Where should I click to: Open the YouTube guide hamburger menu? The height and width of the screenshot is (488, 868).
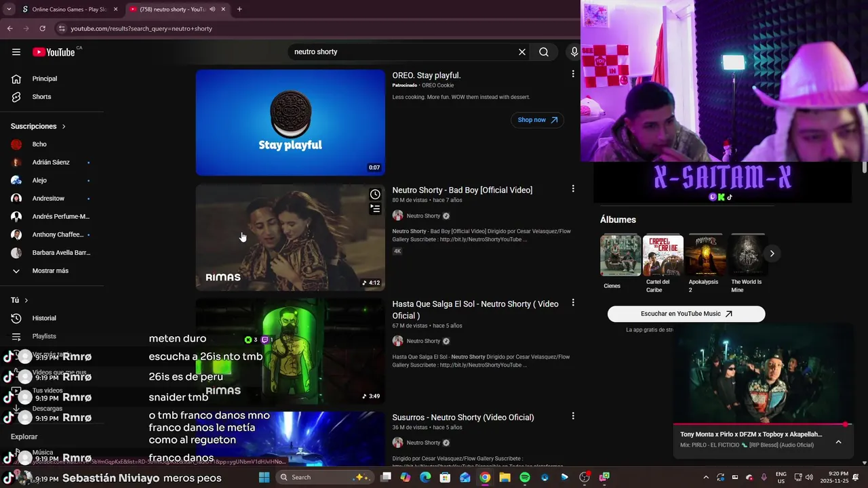pos(16,52)
